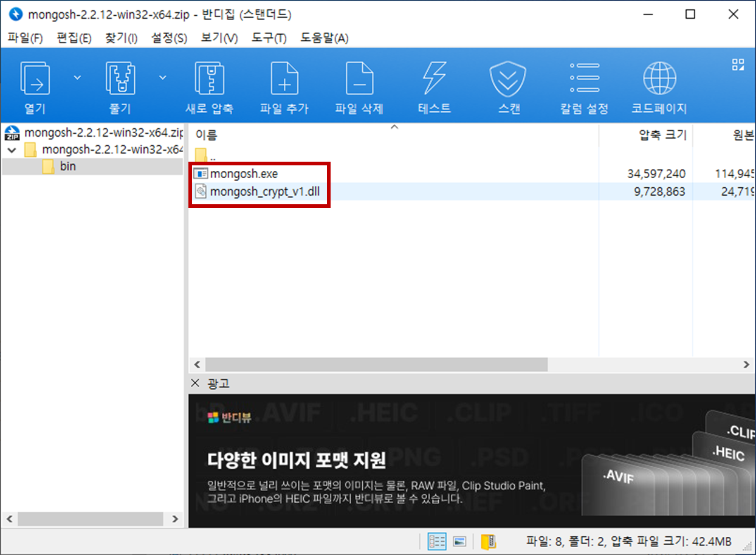Open the 편집(E) menu
This screenshot has width=756, height=555.
coord(74,38)
